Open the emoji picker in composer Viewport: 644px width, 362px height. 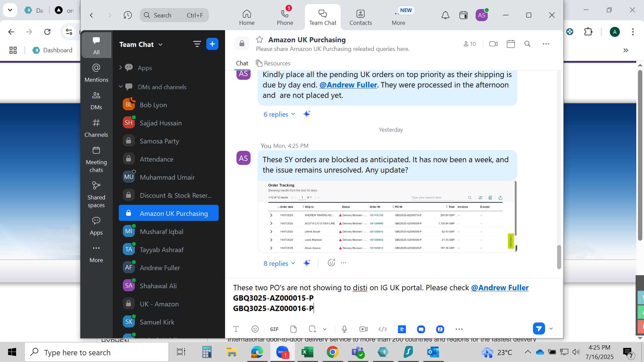pyautogui.click(x=255, y=329)
